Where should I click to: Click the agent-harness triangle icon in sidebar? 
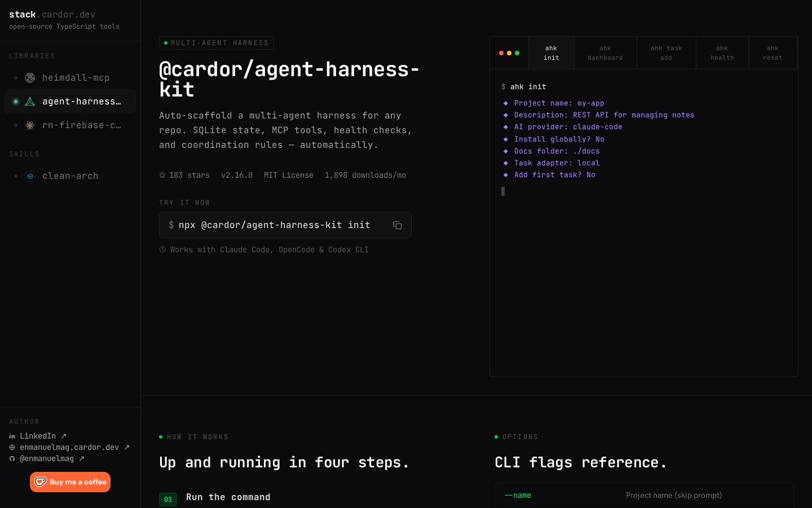(30, 102)
